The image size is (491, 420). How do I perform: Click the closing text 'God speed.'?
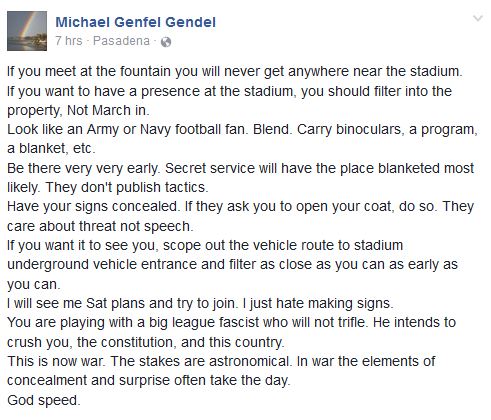[44, 400]
